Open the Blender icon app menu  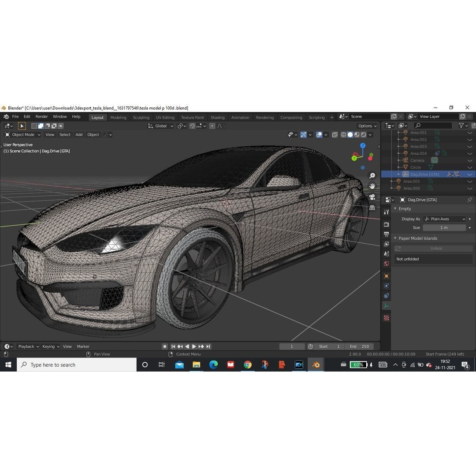coord(6,116)
